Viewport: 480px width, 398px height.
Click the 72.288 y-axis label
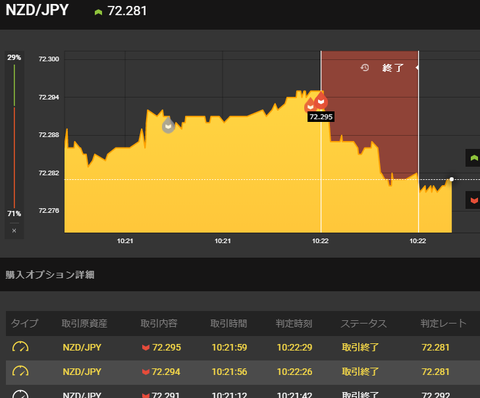tap(49, 135)
